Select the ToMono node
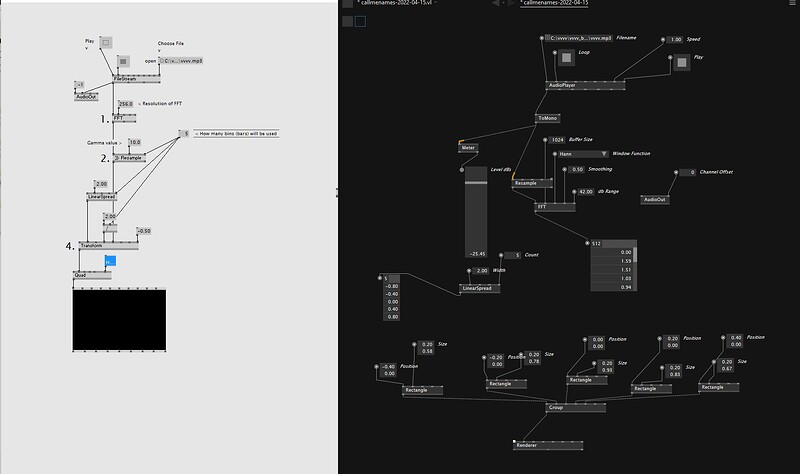Viewport: 800px width, 474px height. (548, 118)
